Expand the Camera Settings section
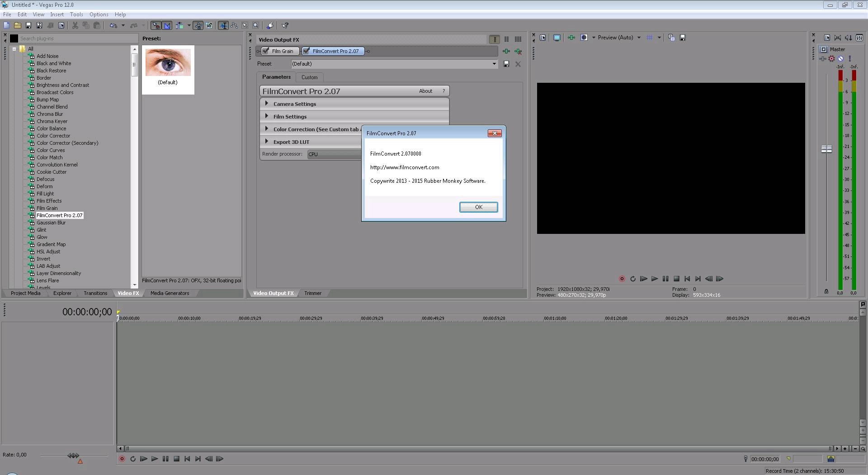This screenshot has width=868, height=475. [x=354, y=104]
